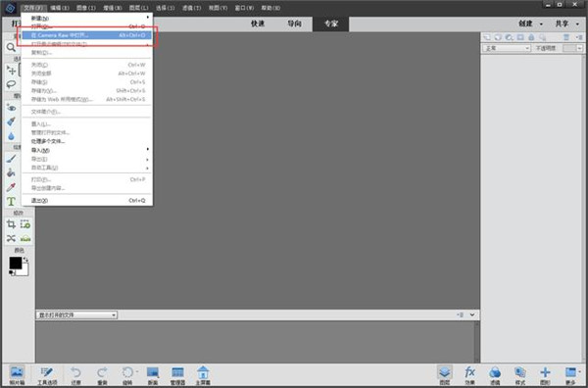Open the blend mode dropdown
Screen dimensions: 588x388
point(507,48)
